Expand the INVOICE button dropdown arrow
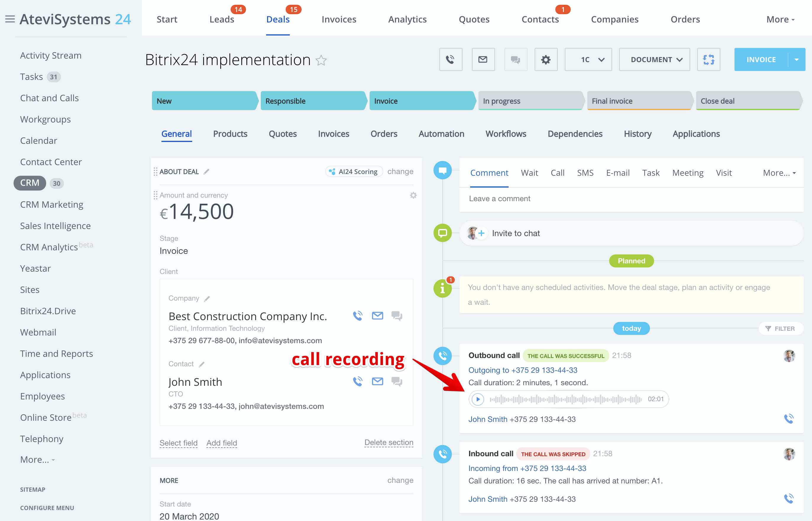The height and width of the screenshot is (521, 812). pyautogui.click(x=796, y=59)
